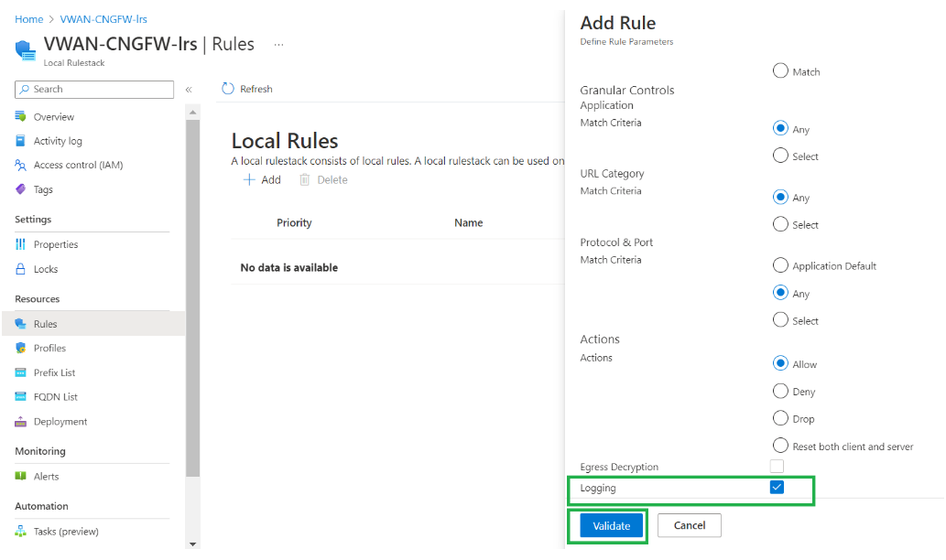The height and width of the screenshot is (560, 946).
Task: Select the Tags icon in sidebar
Action: click(21, 189)
